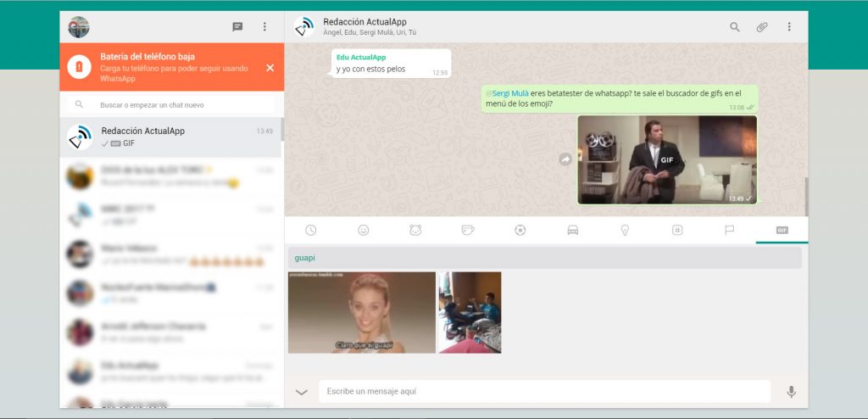This screenshot has width=868, height=419.
Task: Select the symbols hash emoji tab
Action: pos(677,230)
